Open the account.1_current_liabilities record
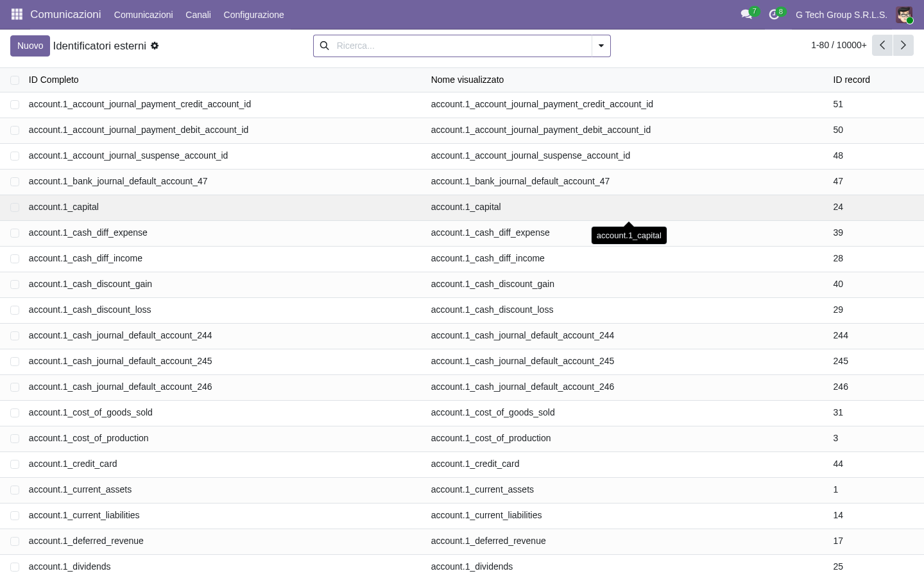 coord(84,515)
